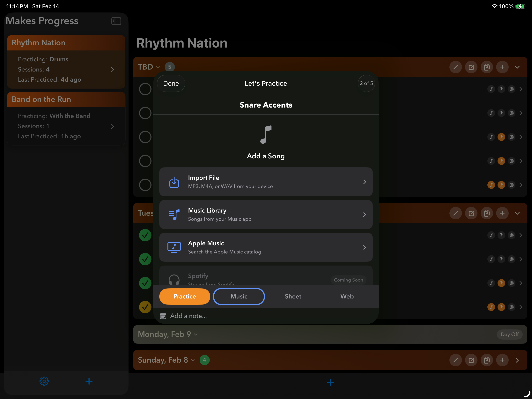Click compose icon in Sunday, Feb 8 header
Viewport: 532px width, 399px height.
point(471,360)
